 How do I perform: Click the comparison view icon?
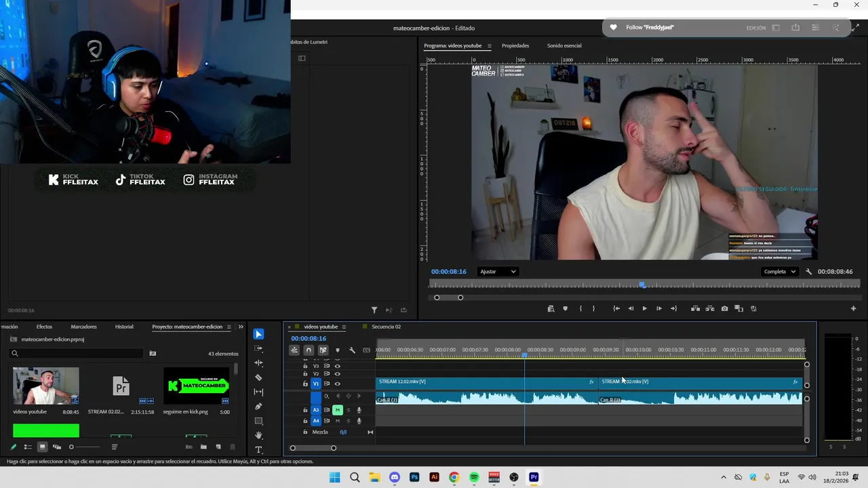(738, 309)
